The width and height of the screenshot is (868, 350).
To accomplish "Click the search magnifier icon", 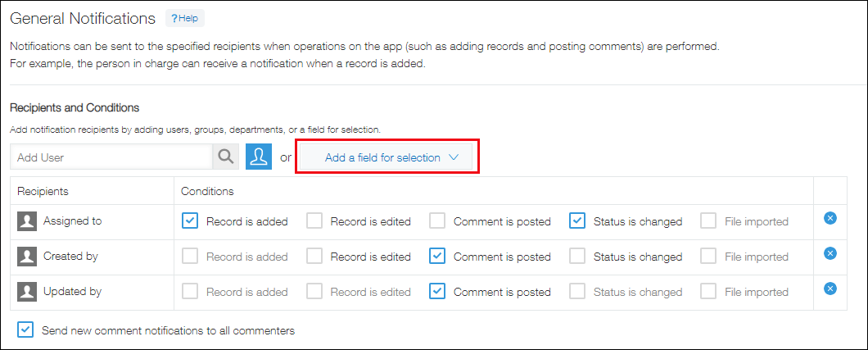I will pos(224,157).
